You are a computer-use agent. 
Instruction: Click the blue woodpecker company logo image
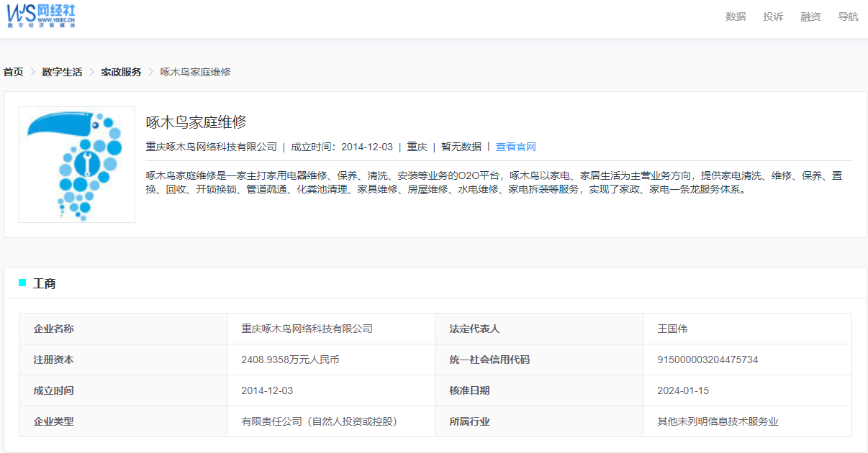77,165
